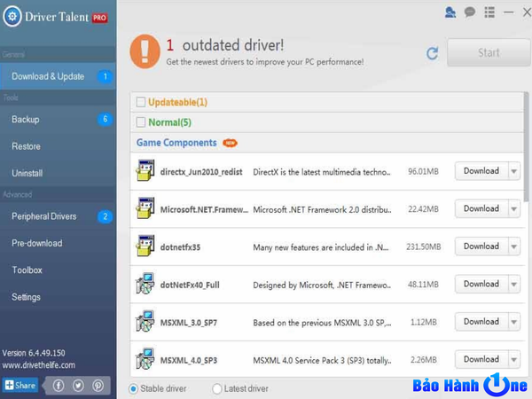Select the Stable driver radio button
The width and height of the screenshot is (532, 399).
tap(134, 388)
